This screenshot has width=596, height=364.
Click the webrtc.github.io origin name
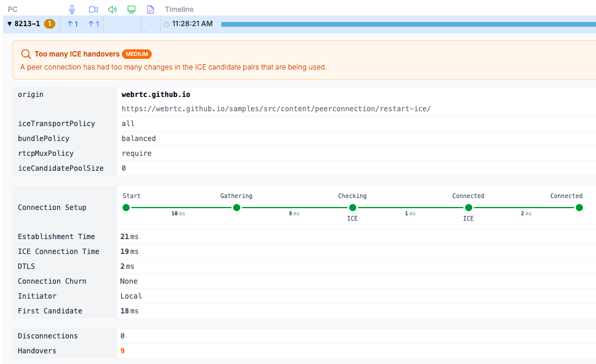point(156,95)
